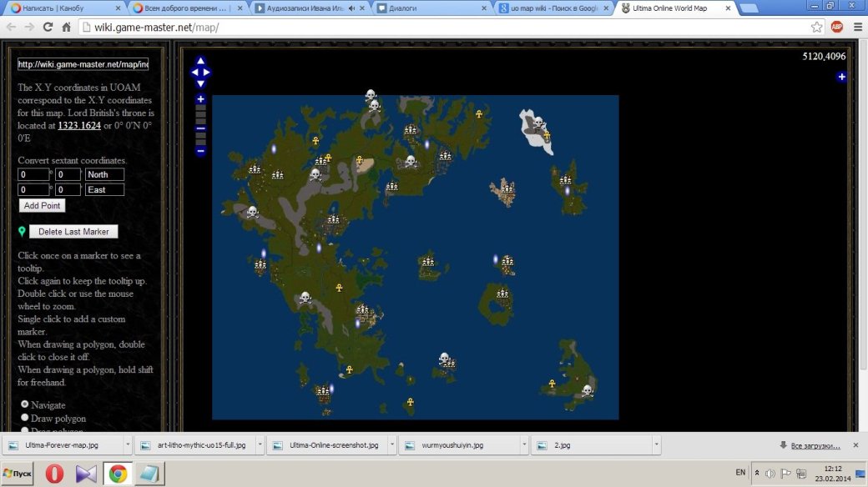Click the topmost gray zoom level segment

pyautogui.click(x=200, y=109)
